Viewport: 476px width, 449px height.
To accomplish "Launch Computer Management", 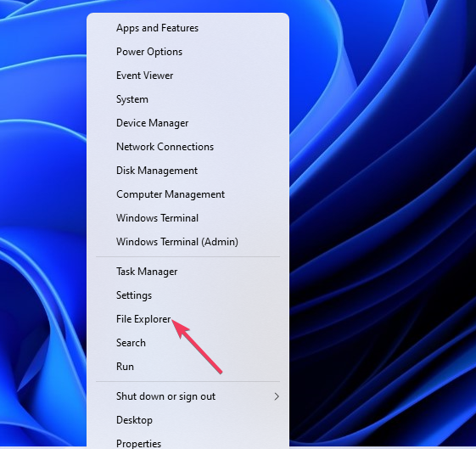I will (x=171, y=194).
